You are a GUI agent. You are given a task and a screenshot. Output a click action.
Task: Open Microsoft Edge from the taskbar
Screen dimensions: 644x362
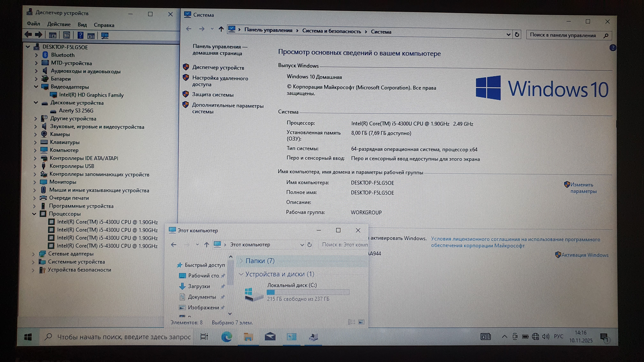pyautogui.click(x=226, y=337)
